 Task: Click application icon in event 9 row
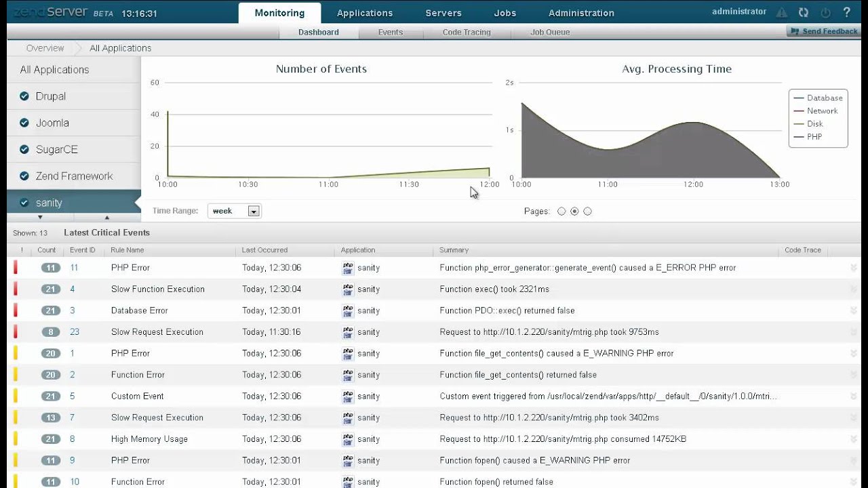(x=348, y=461)
